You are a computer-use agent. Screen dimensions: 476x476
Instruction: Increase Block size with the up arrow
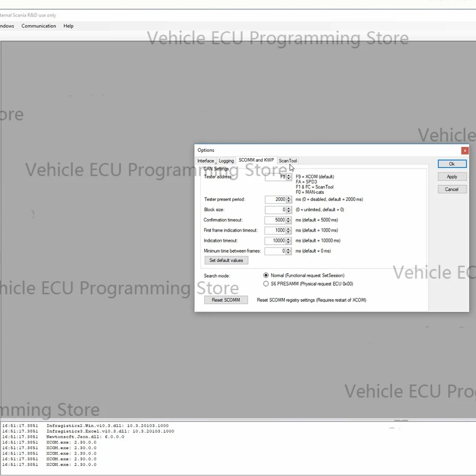[289, 208]
